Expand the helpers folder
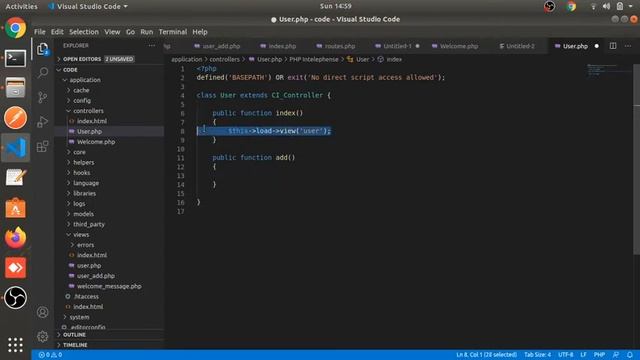 pos(84,162)
